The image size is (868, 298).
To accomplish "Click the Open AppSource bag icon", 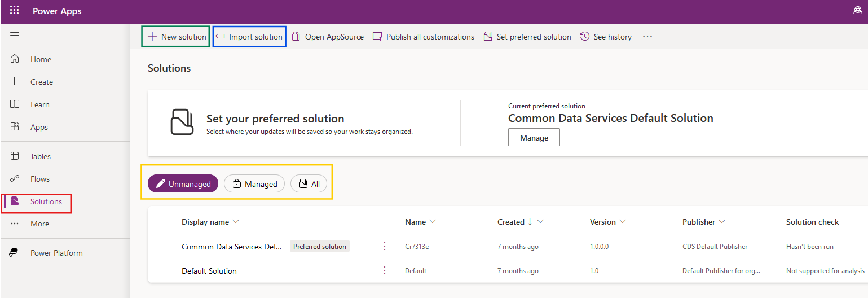I will coord(296,36).
